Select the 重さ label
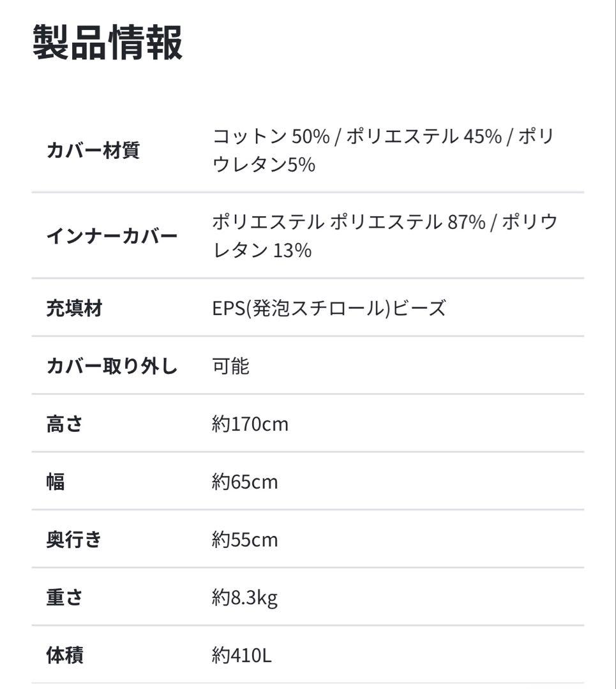Screen dimensions: 616x689 pos(64,598)
